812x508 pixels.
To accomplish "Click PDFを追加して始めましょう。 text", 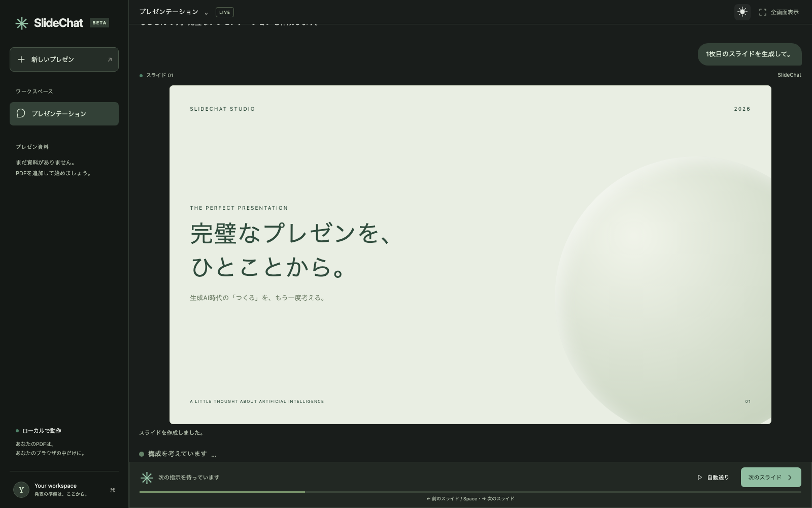I will pyautogui.click(x=54, y=173).
